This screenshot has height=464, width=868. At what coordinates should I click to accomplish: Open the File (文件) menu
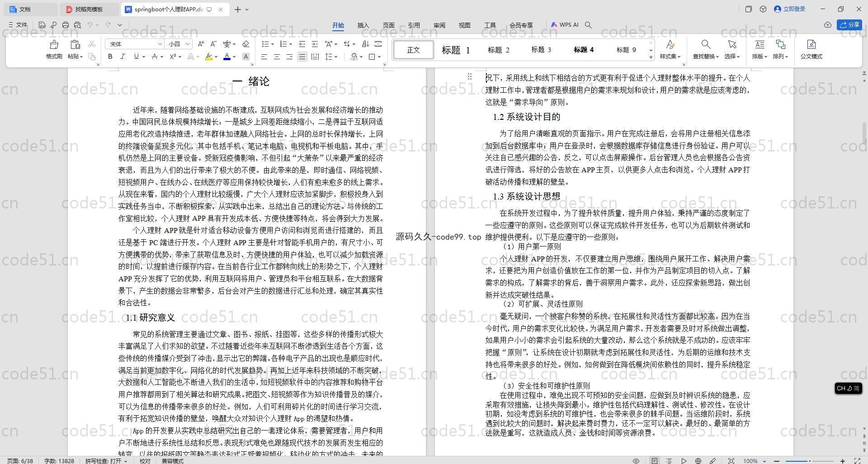[x=18, y=25]
